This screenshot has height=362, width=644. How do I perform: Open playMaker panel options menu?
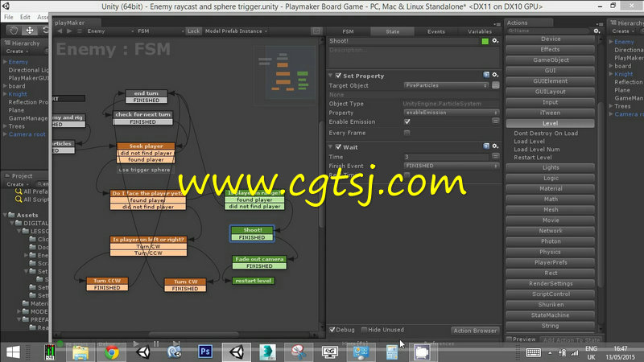point(497,24)
